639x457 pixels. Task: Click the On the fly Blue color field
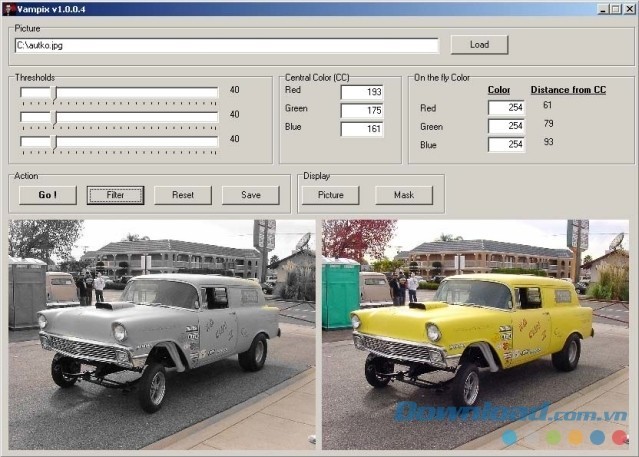[506, 144]
